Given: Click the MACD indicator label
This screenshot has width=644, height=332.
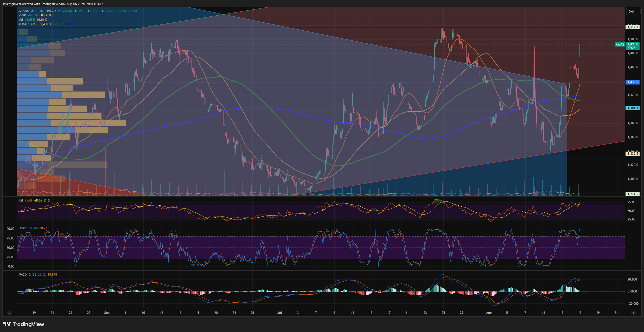Looking at the screenshot, I should (x=23, y=275).
